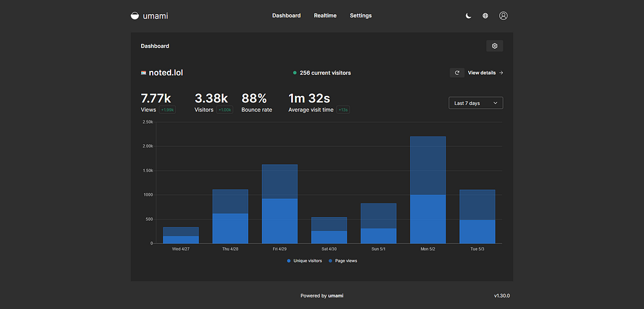Click the 256 current visitors indicator
The height and width of the screenshot is (309, 644).
pos(325,73)
